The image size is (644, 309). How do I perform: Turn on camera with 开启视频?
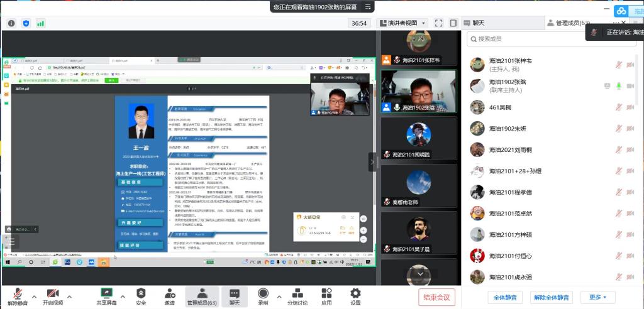pyautogui.click(x=53, y=293)
